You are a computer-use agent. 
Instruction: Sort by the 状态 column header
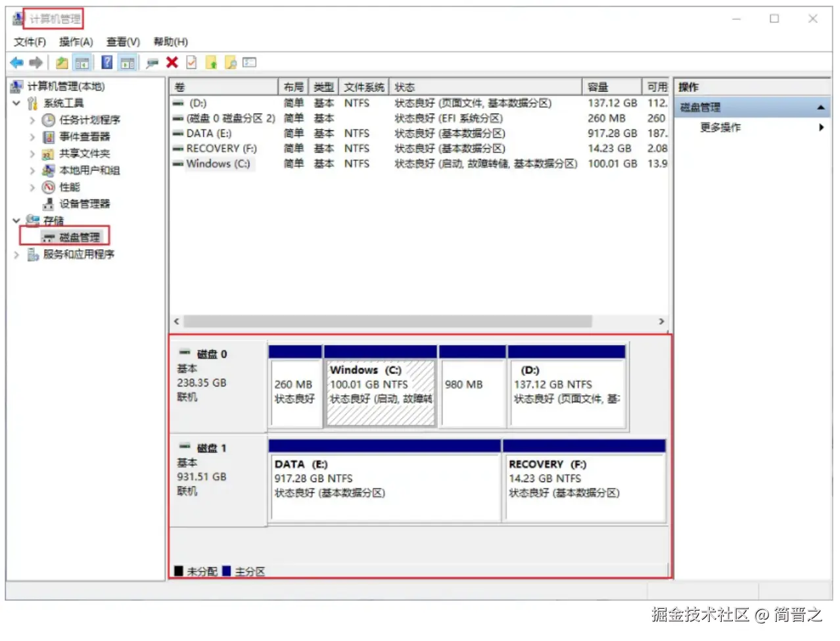click(x=485, y=87)
